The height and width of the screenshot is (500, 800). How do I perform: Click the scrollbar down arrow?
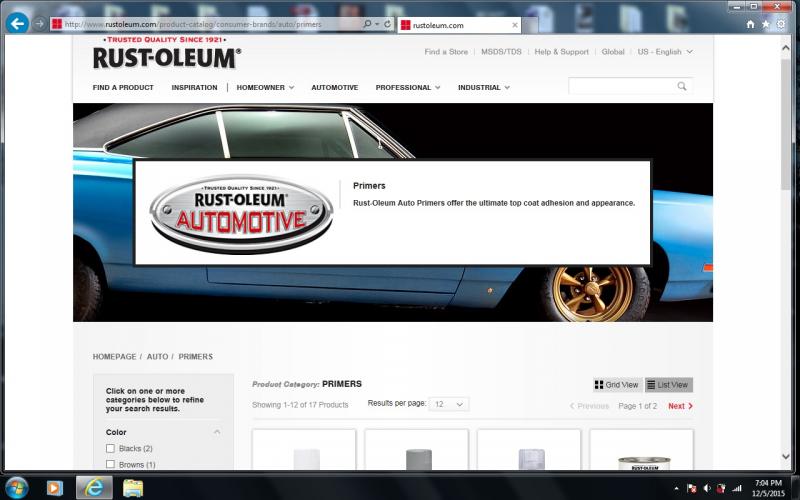pos(786,457)
